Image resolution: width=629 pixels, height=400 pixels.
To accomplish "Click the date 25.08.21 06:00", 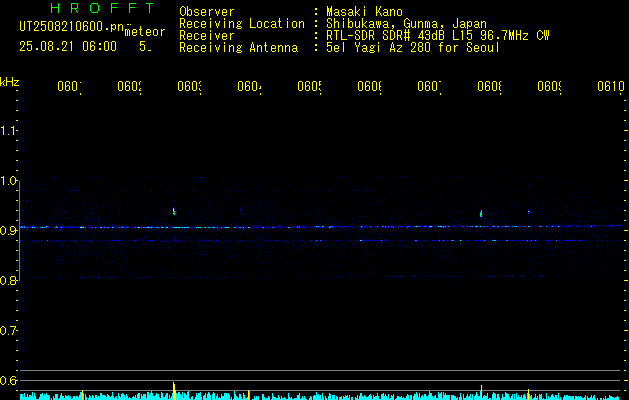I will tap(68, 47).
